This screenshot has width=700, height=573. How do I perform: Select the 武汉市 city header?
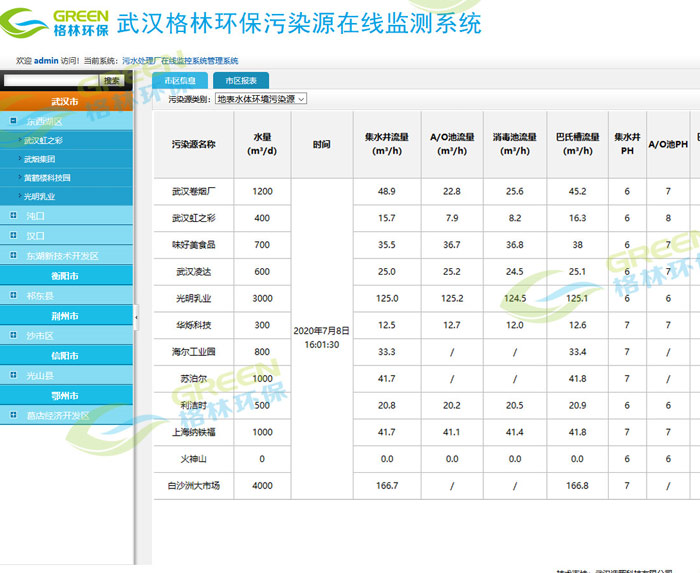point(66,101)
